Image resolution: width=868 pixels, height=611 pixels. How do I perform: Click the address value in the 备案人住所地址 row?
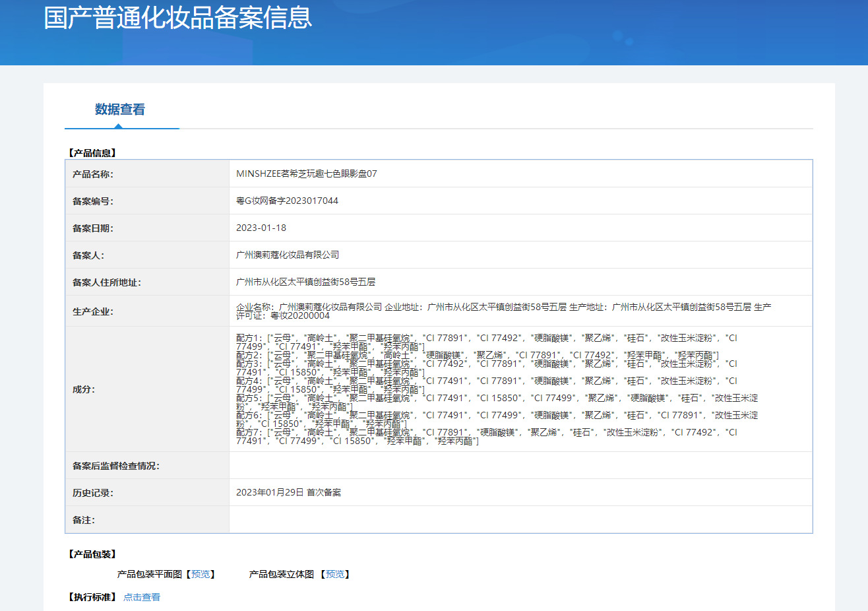click(x=305, y=282)
